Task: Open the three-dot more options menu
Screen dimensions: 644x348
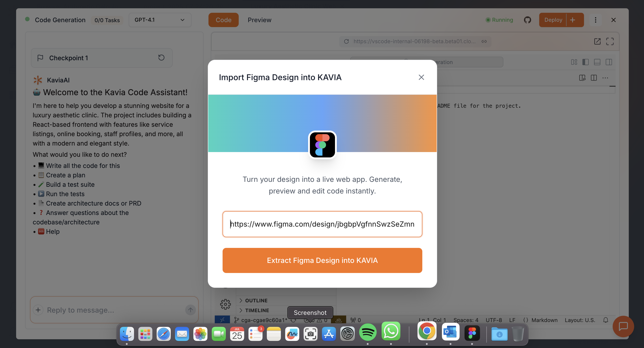Action: pyautogui.click(x=595, y=20)
